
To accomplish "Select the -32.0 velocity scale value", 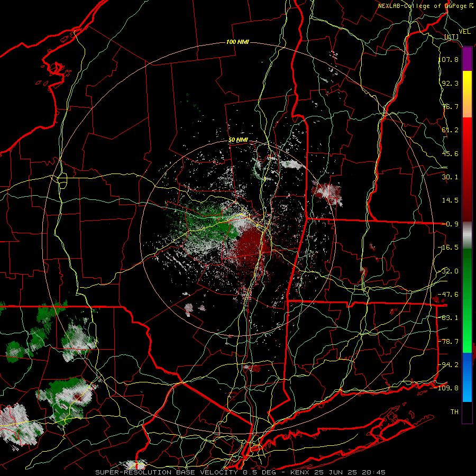I will coord(448,271).
